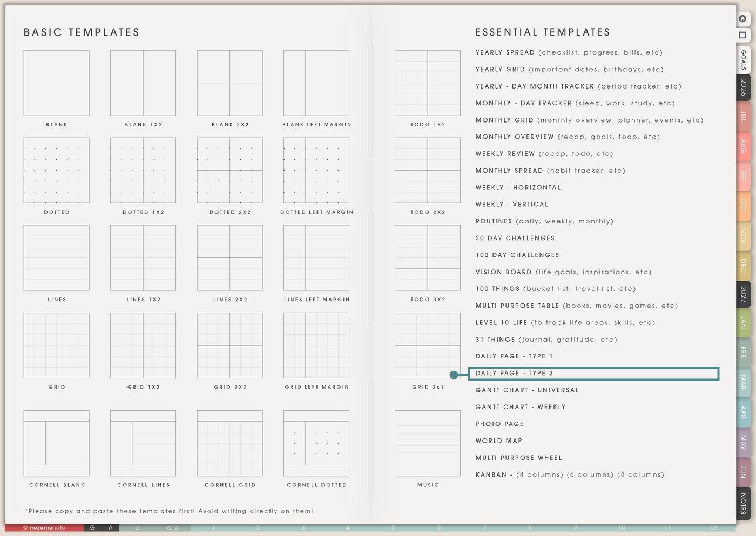Viewport: 756px width, 536px height.
Task: Go to the home index page icon
Action: click(743, 18)
